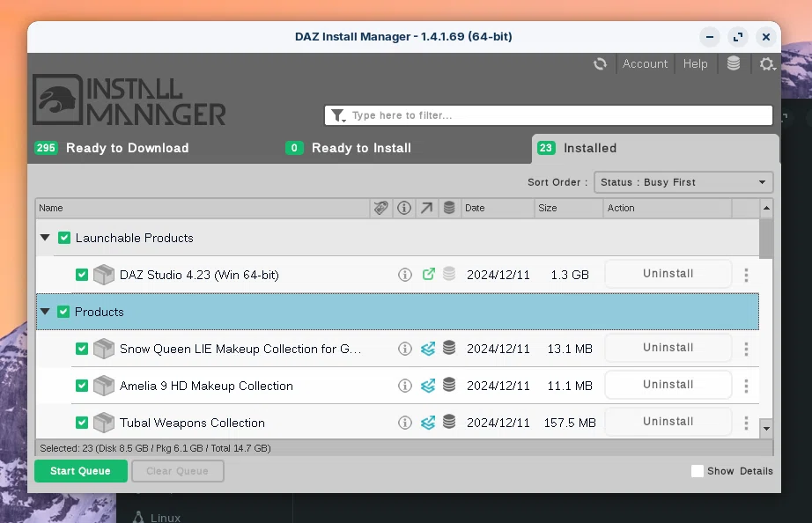Click the package icon of Snow Queen collection
This screenshot has height=523, width=812.
[104, 349]
